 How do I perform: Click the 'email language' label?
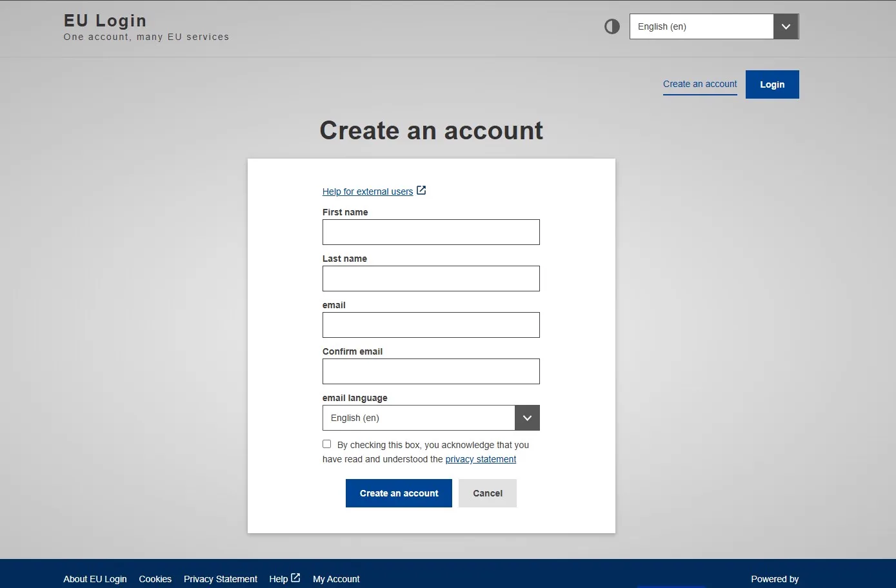pyautogui.click(x=355, y=398)
